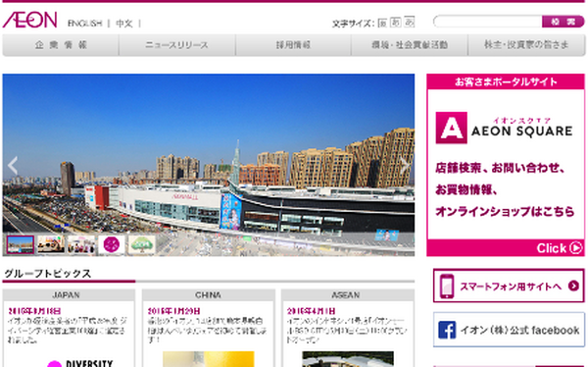Viewport: 588px width, 367px height.
Task: Open the 株主・投資家の皆さま menu
Action: click(x=526, y=45)
